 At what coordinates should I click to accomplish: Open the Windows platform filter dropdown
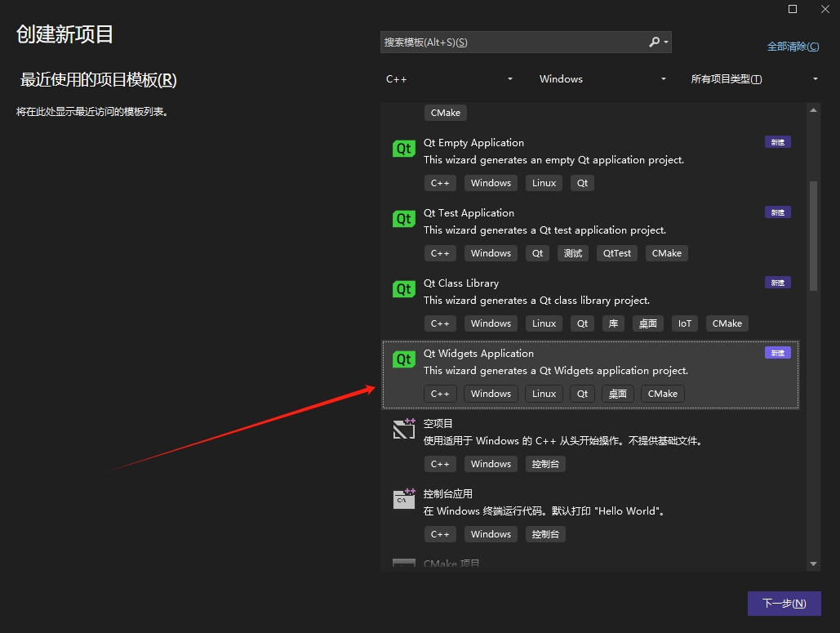coord(602,78)
